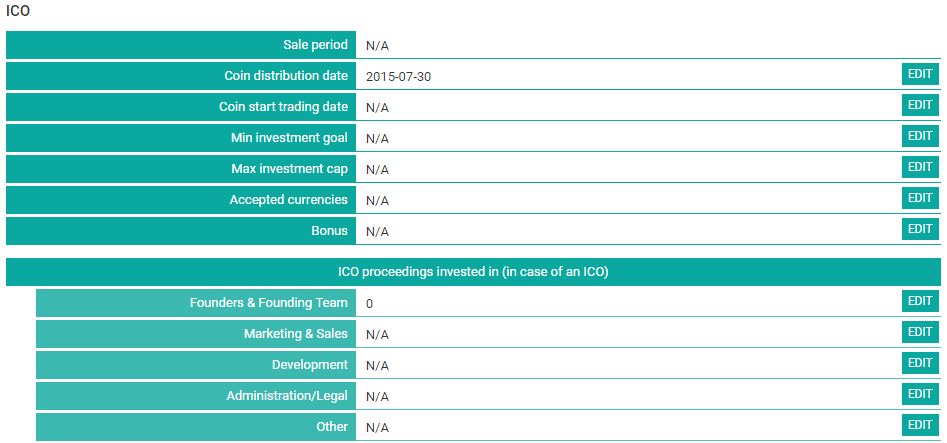Select the Founders value 0
947x443 pixels.
(370, 304)
